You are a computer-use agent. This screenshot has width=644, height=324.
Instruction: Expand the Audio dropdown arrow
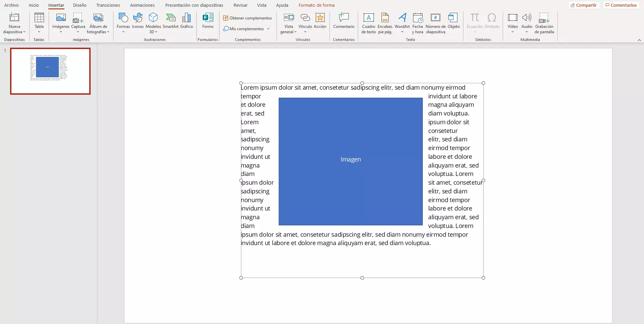pos(527,32)
